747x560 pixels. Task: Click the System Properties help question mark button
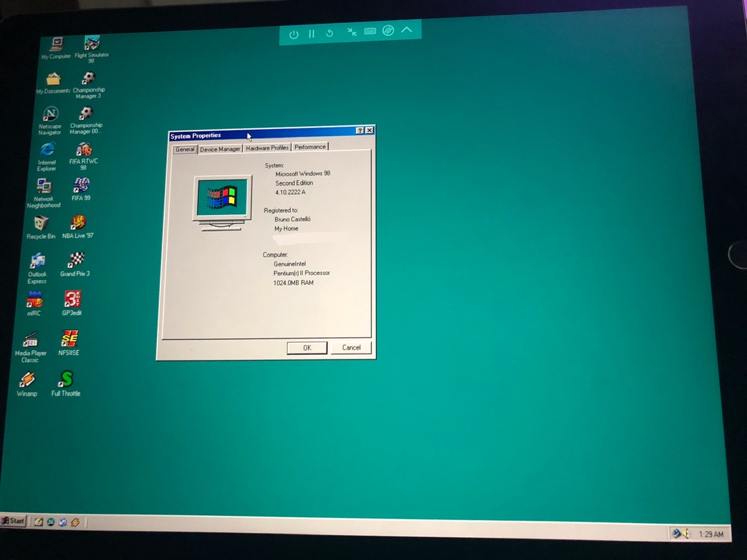(x=360, y=131)
